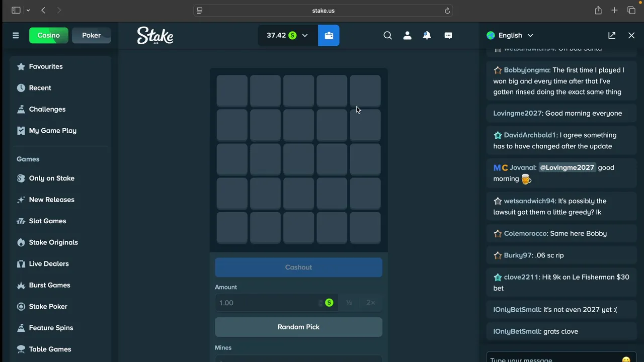Double the bet amount

point(371,303)
